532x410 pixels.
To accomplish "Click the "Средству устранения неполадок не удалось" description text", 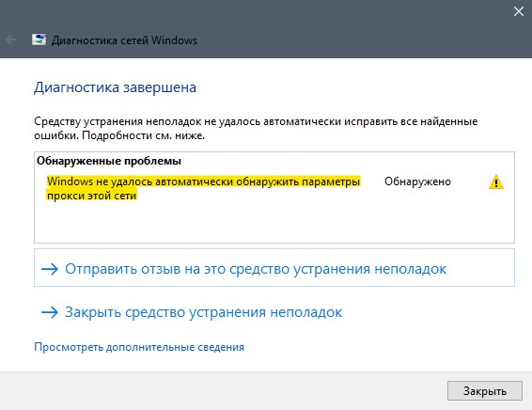I will 256,128.
